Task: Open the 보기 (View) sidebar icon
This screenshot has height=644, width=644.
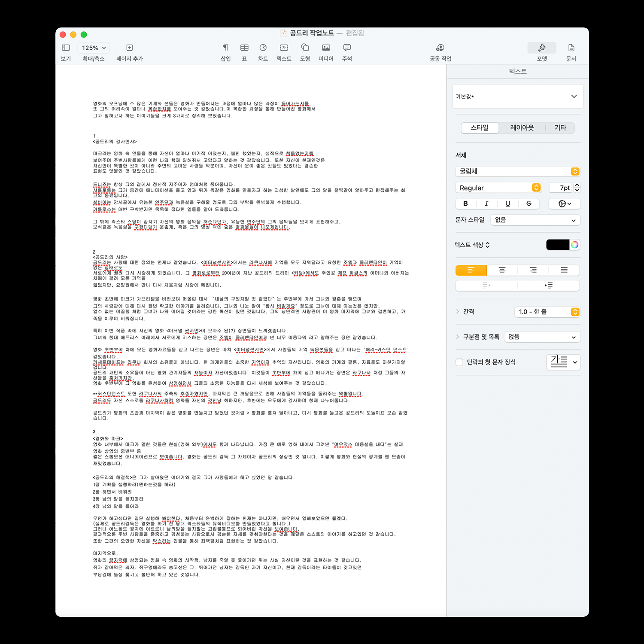Action: click(x=66, y=48)
